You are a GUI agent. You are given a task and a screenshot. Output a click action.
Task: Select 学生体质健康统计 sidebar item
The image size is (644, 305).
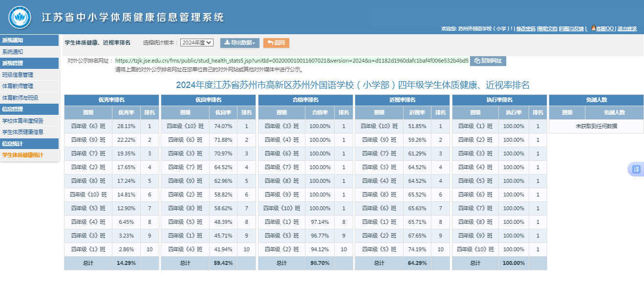click(x=23, y=155)
